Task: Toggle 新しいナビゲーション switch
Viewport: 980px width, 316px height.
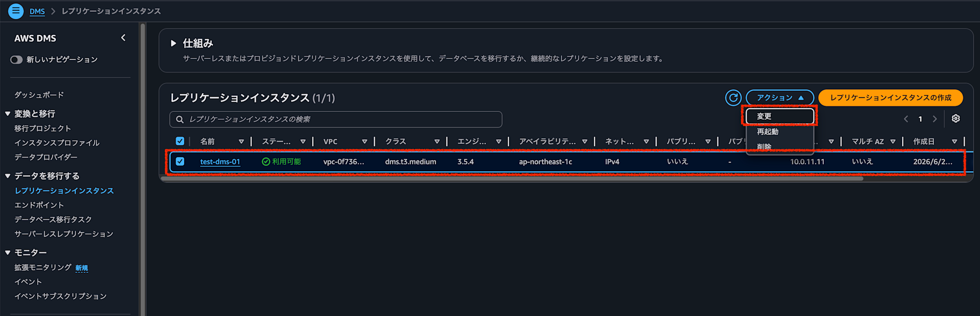Action: coord(17,59)
